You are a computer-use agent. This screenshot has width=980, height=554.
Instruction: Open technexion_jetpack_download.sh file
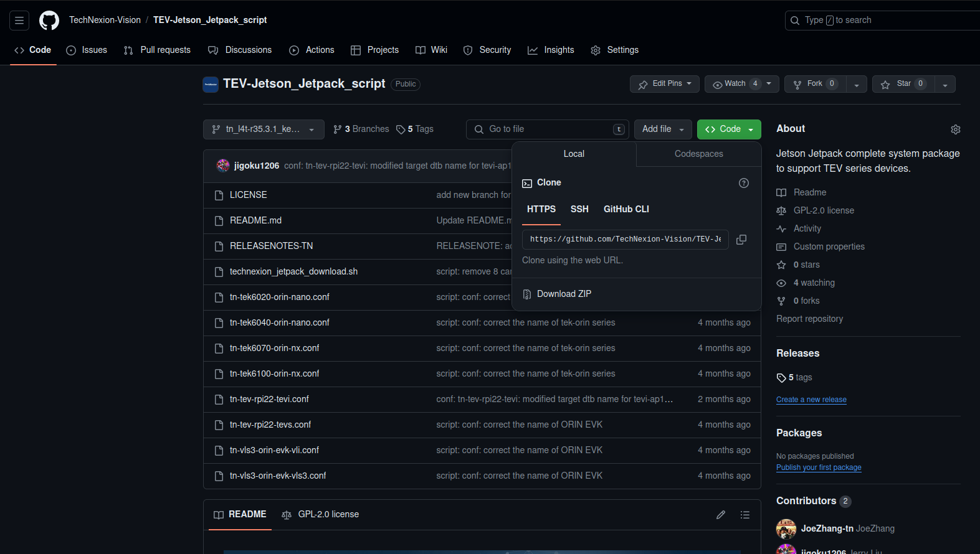click(293, 272)
